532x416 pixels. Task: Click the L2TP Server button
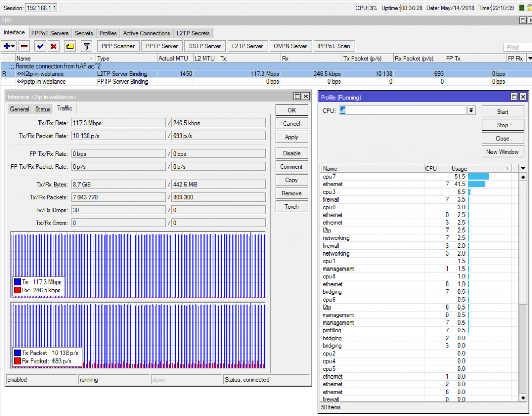click(247, 46)
